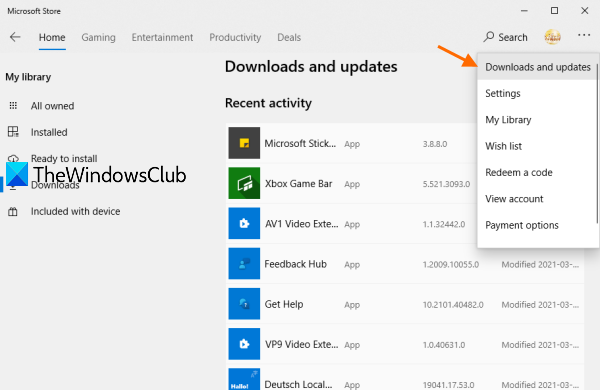Select All owned in My library
The width and height of the screenshot is (600, 390).
pyautogui.click(x=52, y=106)
